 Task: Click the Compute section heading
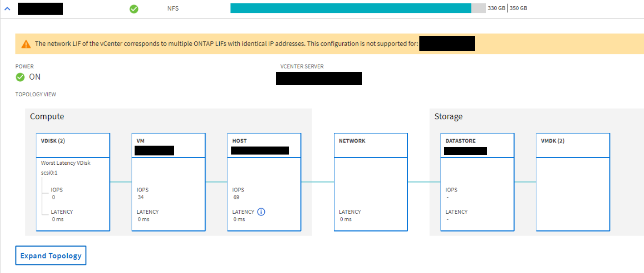(x=47, y=117)
